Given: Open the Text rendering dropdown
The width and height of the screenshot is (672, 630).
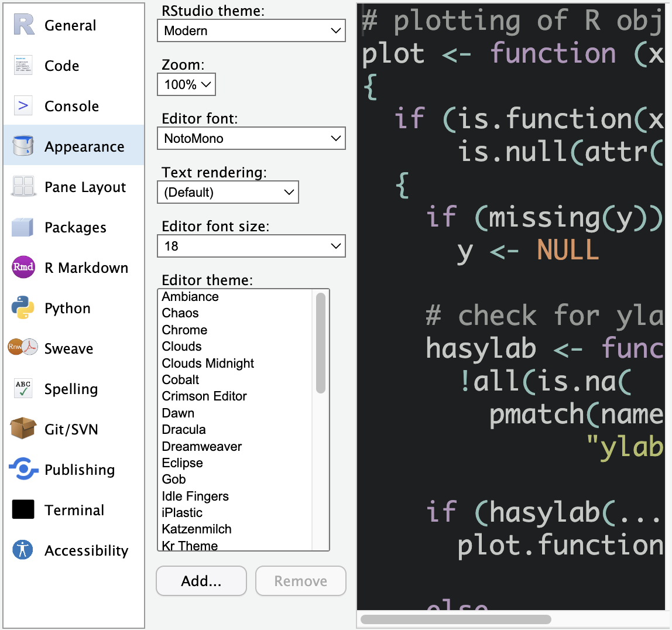Looking at the screenshot, I should (228, 192).
